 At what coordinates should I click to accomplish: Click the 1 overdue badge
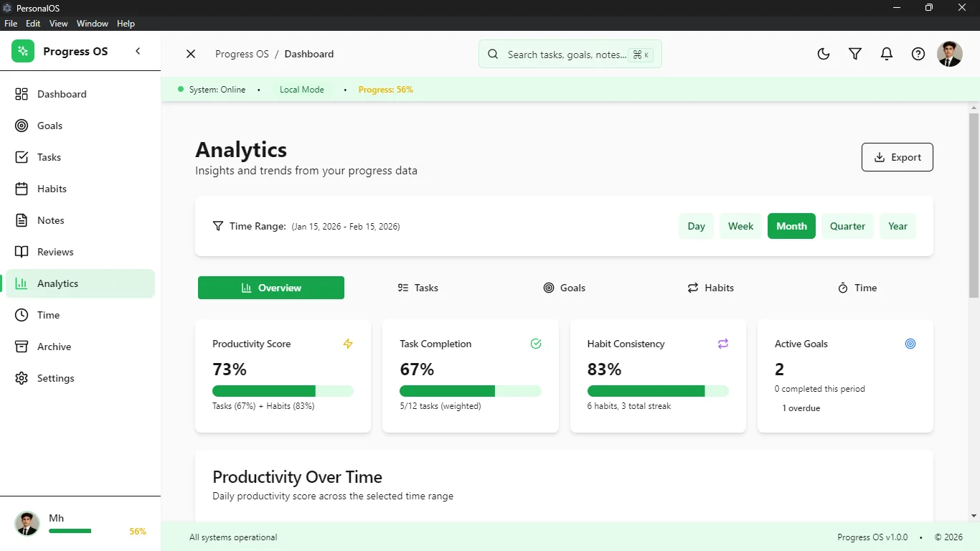(x=801, y=408)
